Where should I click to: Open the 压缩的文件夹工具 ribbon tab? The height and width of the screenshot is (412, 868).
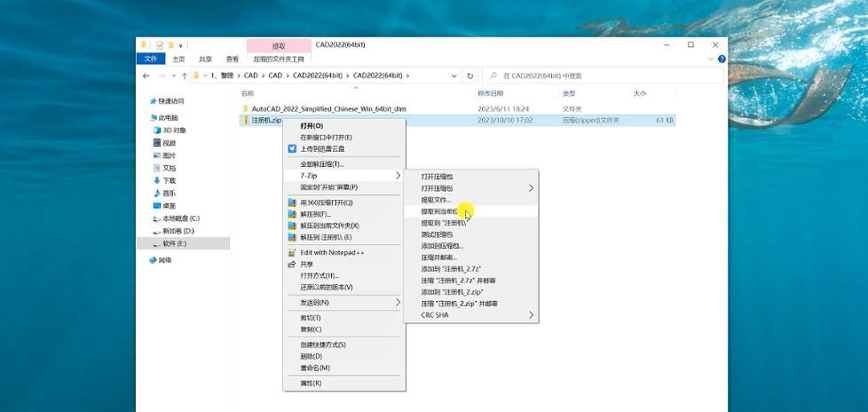(x=279, y=59)
